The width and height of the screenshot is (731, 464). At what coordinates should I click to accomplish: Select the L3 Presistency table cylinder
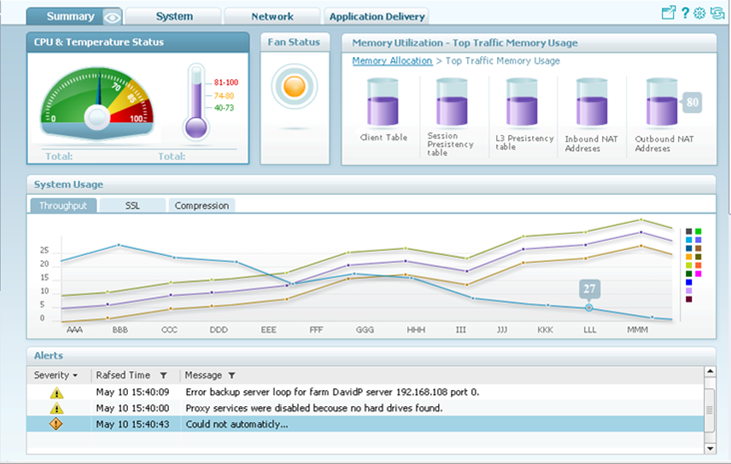point(522,102)
